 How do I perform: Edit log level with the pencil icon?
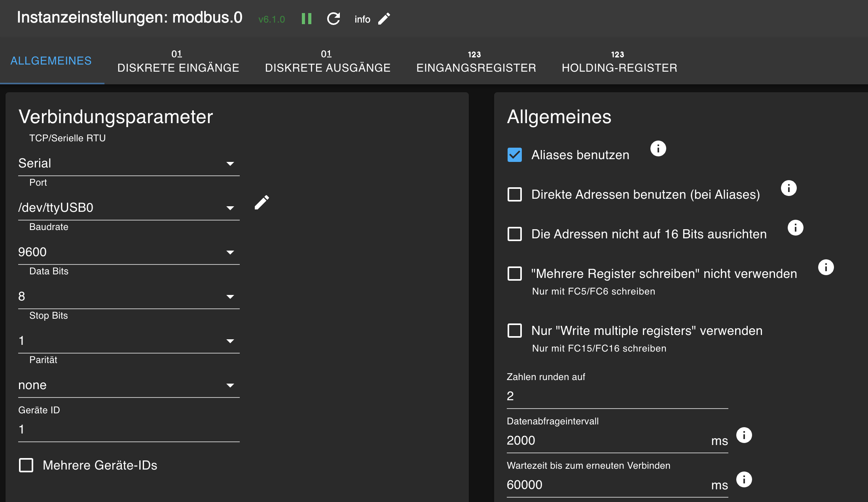coord(384,19)
